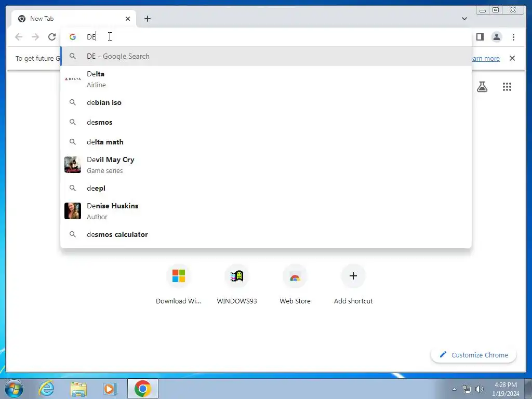Pick the 'deepl' suggestion
Image resolution: width=532 pixels, height=399 pixels.
tap(266, 188)
